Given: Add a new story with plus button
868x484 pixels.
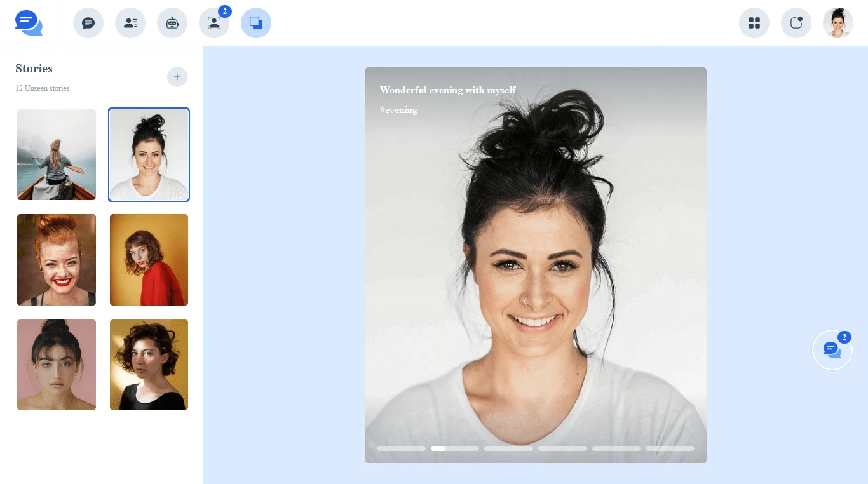Looking at the screenshot, I should (x=177, y=77).
